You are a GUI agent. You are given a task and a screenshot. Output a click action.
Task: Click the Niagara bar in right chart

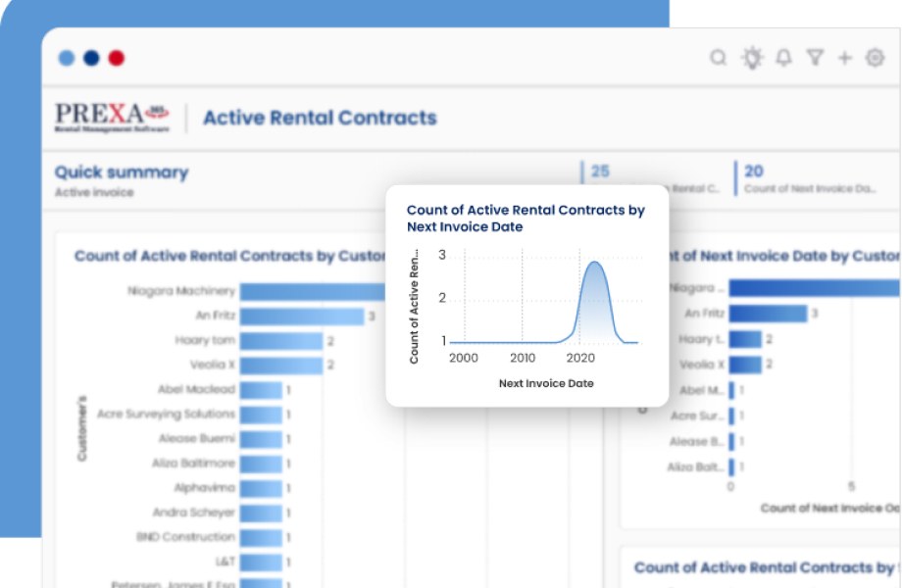tap(815, 288)
